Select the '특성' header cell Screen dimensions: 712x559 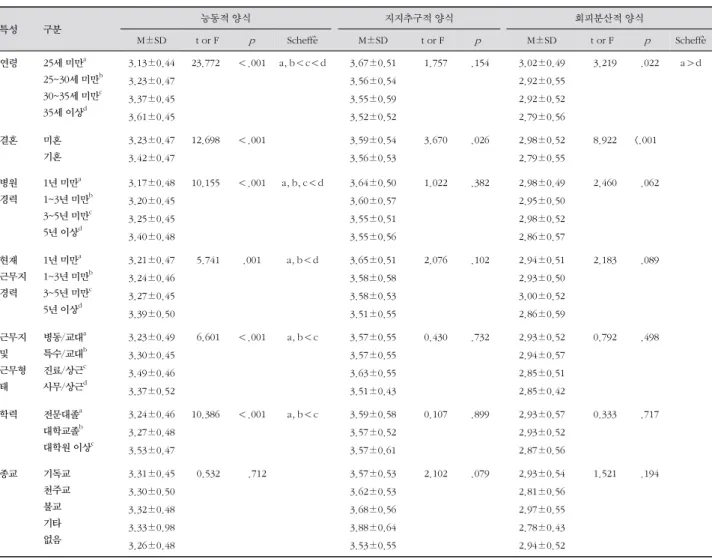(x=9, y=30)
